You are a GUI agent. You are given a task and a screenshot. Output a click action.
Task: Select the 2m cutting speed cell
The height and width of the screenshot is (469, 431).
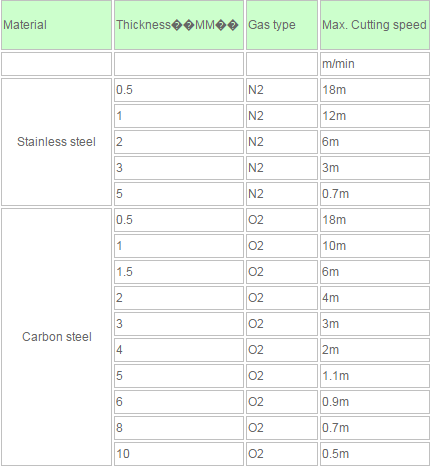coord(375,350)
